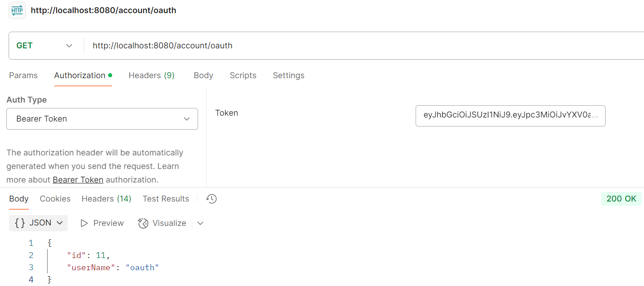
Task: Switch to the Scripts tab
Action: click(243, 75)
